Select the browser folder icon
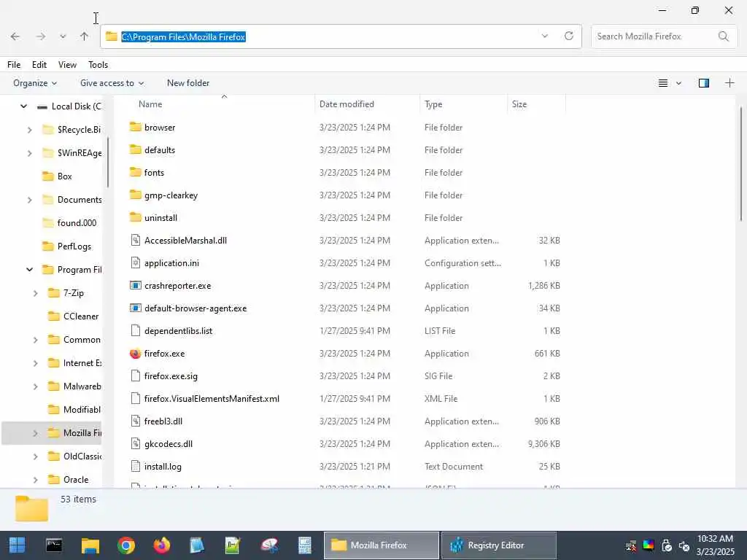The height and width of the screenshot is (560, 747). click(x=135, y=127)
